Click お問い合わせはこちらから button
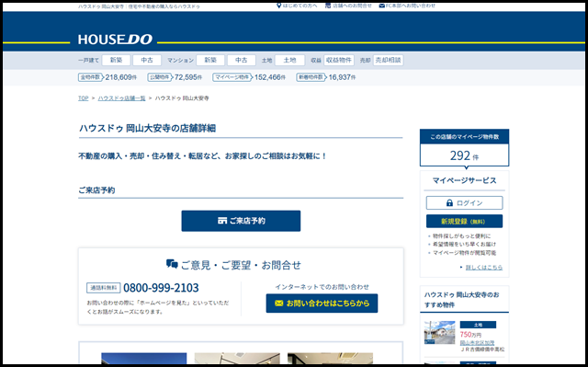This screenshot has width=588, height=367. 322,304
